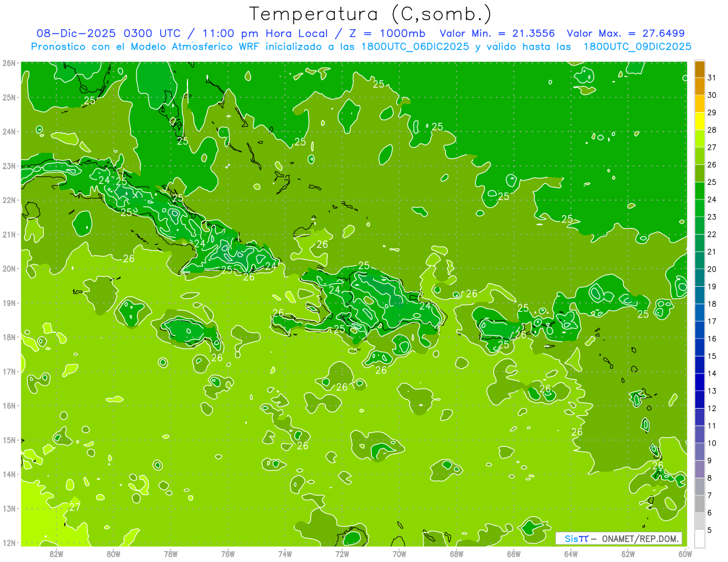
Task: Click the color bar value label 12
Action: pos(712,408)
